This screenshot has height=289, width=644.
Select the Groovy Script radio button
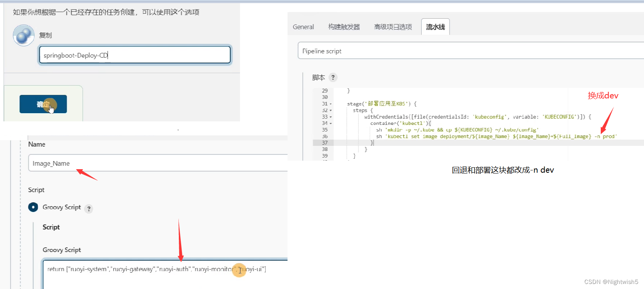pos(33,207)
